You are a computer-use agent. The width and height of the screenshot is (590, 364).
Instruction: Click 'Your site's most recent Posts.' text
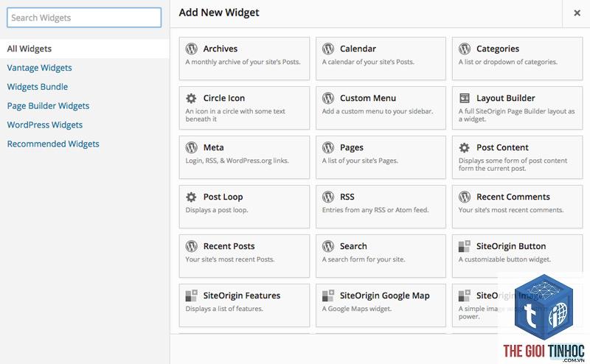pos(230,259)
